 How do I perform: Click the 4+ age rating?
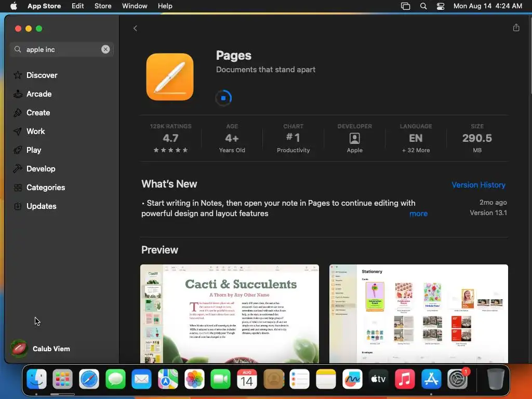point(232,138)
